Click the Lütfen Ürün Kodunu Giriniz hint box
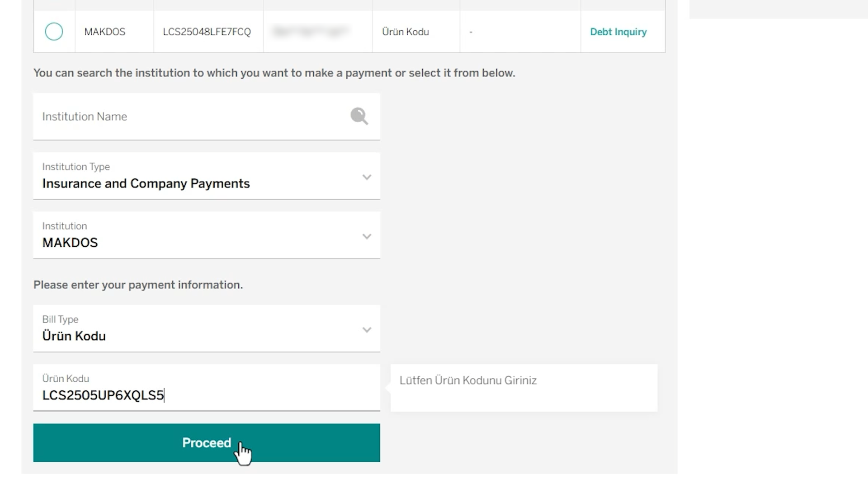Viewport: 868px width, 488px height. (524, 388)
